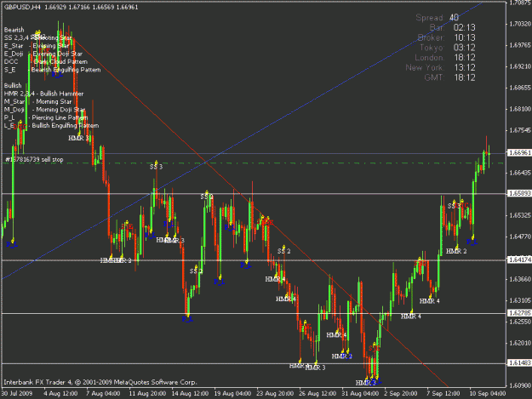Click the 1.68100 price axis label
532x399 pixels.
[520, 109]
